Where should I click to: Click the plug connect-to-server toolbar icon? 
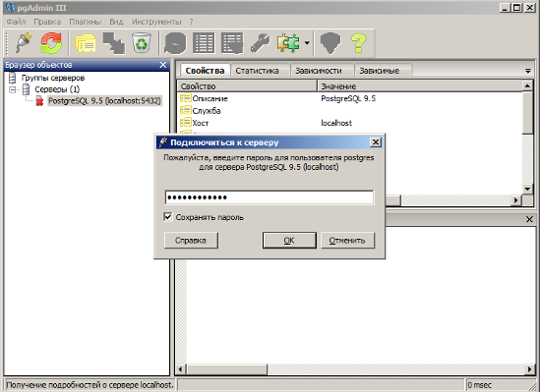point(24,43)
